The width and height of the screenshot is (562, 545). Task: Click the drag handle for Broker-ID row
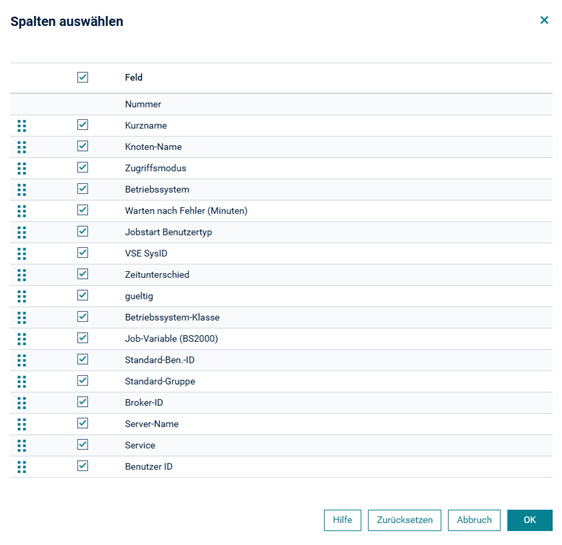point(22,403)
